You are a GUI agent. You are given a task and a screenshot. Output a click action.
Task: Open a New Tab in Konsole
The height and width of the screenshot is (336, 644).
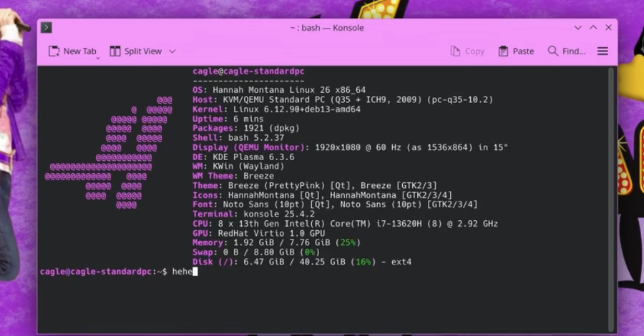click(72, 51)
